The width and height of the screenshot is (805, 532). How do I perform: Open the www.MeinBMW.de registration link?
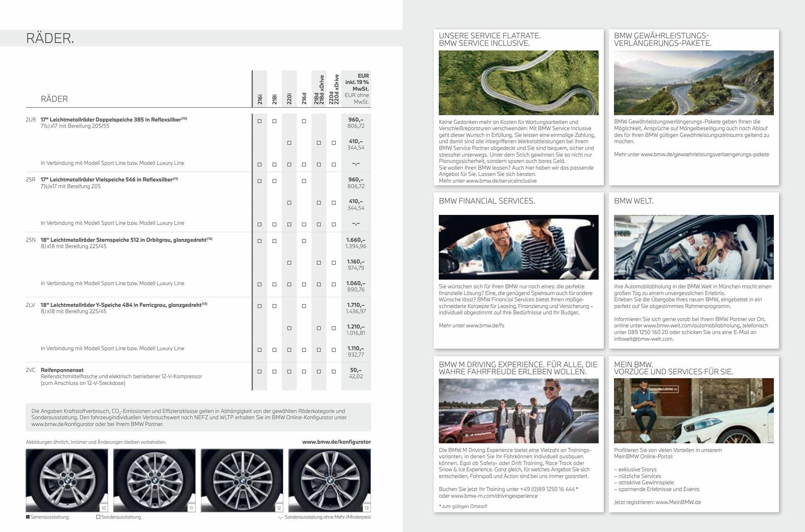678,502
